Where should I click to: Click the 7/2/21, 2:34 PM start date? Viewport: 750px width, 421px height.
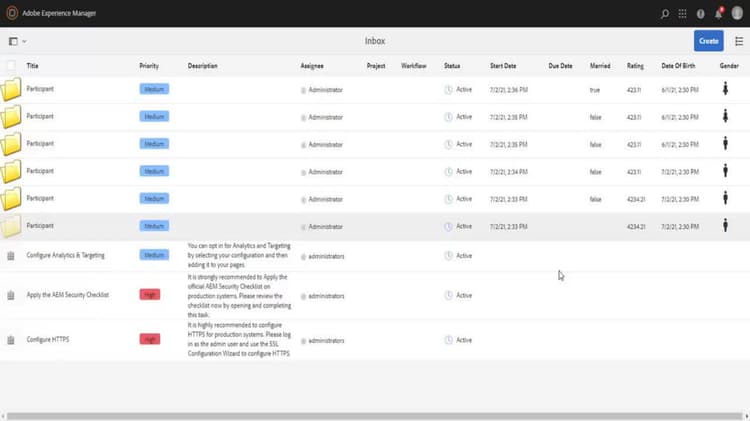click(x=508, y=172)
